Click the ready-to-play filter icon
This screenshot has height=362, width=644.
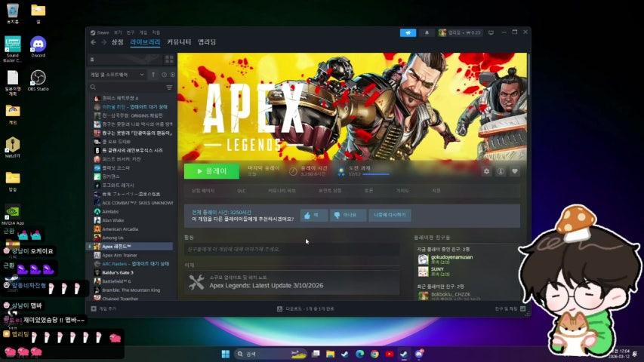pyautogui.click(x=172, y=75)
